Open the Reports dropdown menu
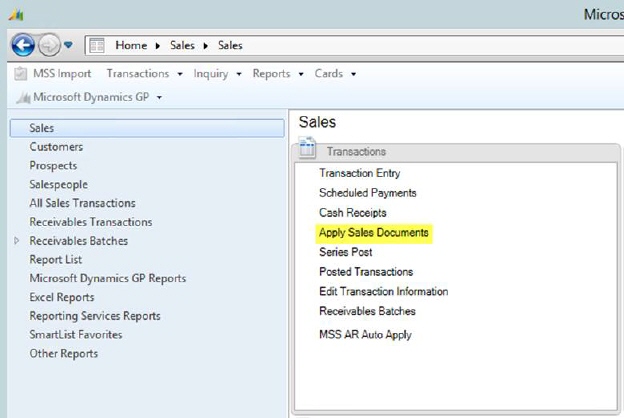 [x=277, y=74]
